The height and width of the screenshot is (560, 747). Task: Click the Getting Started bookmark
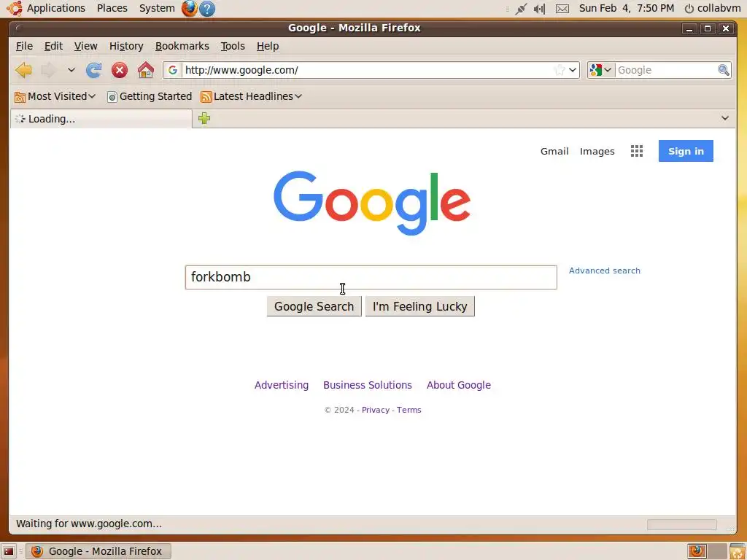(150, 96)
